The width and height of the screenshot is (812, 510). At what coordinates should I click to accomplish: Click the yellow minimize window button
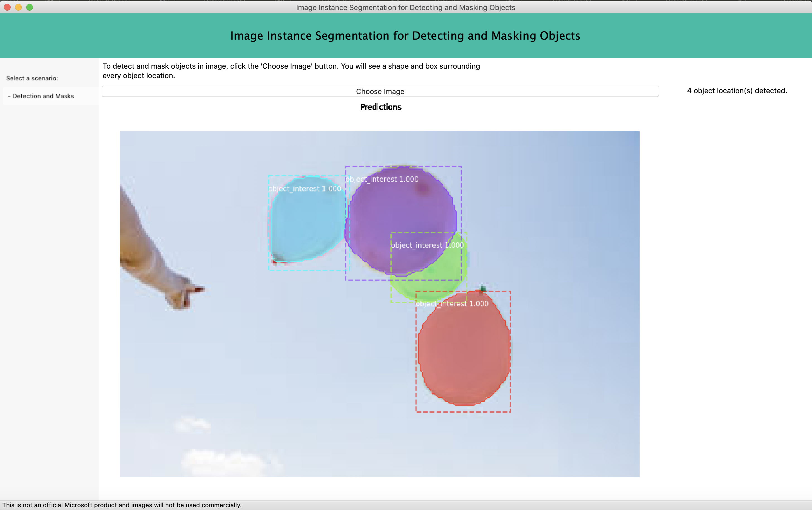[18, 7]
